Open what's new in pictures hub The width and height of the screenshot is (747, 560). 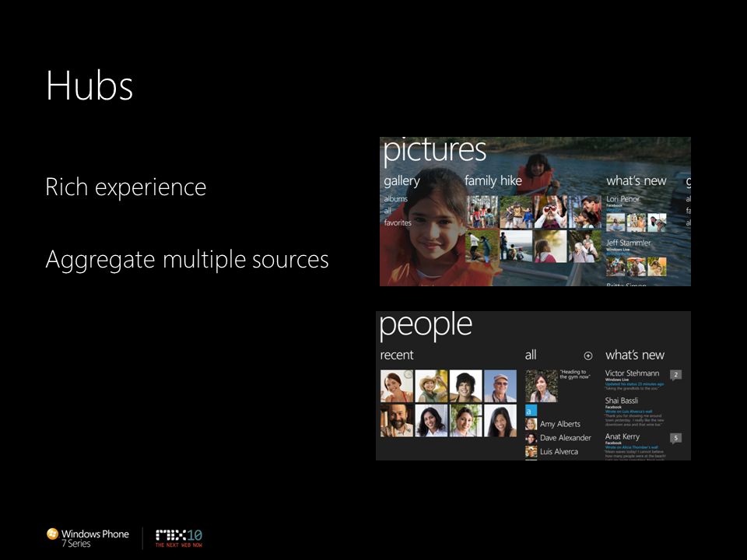coord(636,181)
